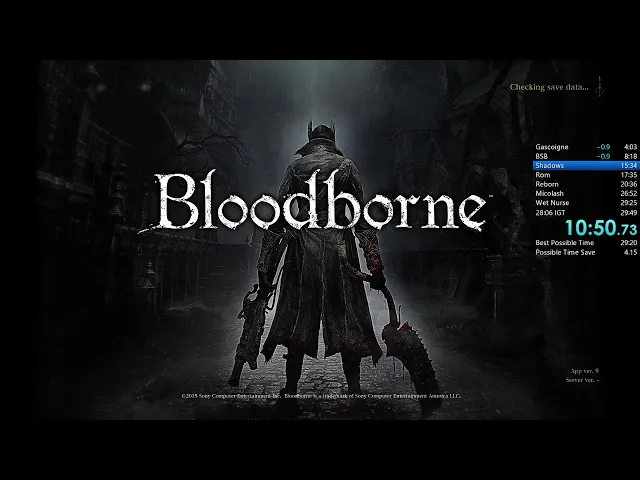Click the hunter's mark loading icon
Image resolution: width=640 pixels, height=480 pixels.
pos(600,87)
